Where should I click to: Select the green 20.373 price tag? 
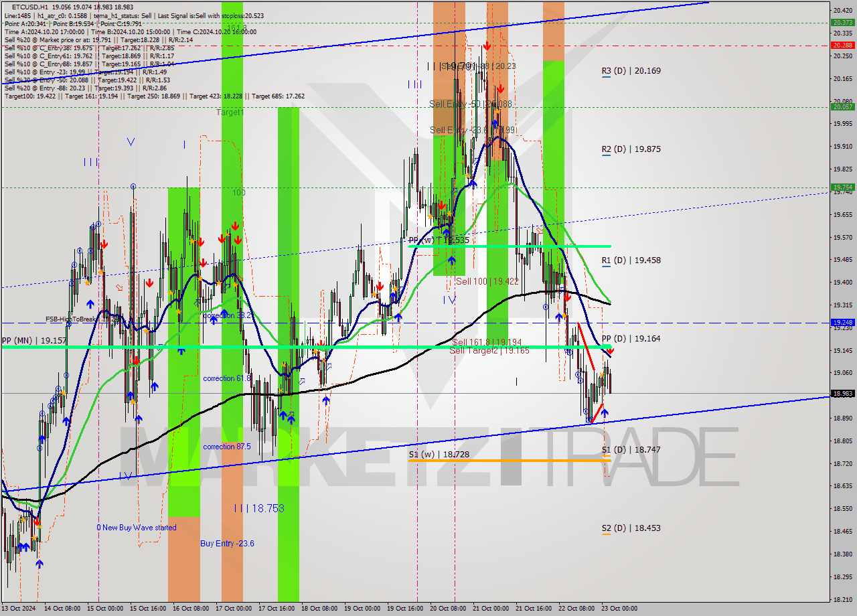click(x=842, y=22)
